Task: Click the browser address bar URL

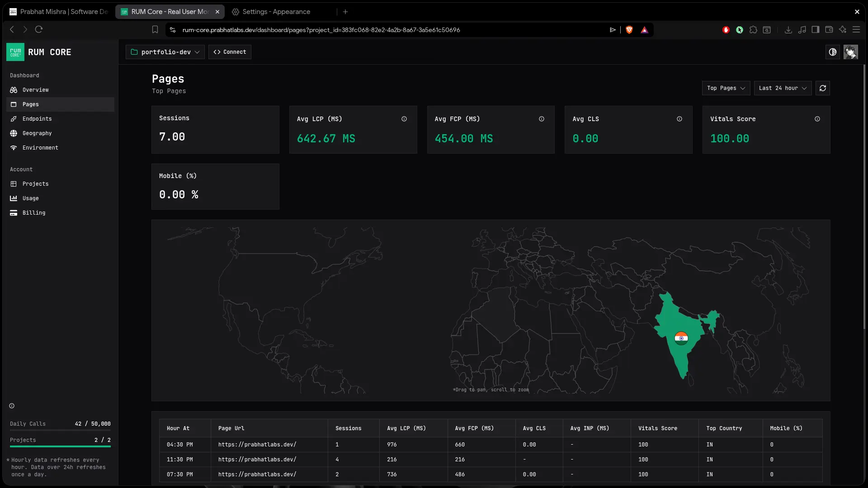Action: tap(321, 30)
